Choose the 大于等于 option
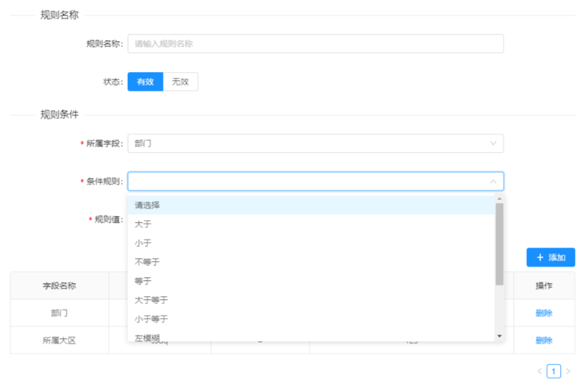 point(311,300)
